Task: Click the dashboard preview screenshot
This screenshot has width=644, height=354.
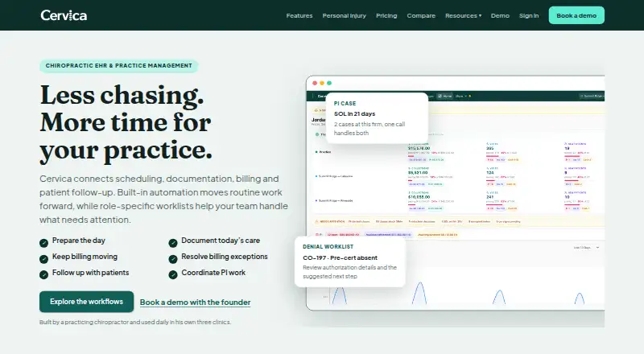Action: [455, 193]
